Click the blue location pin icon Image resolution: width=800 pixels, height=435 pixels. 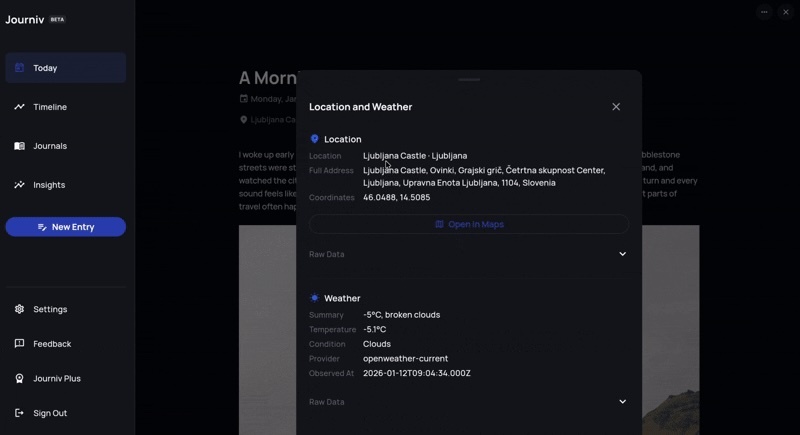click(314, 139)
